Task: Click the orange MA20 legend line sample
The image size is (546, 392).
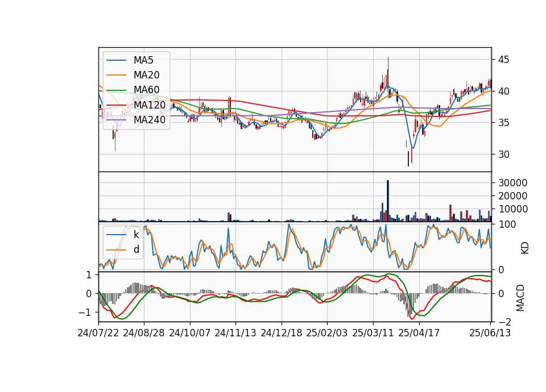Action: [x=117, y=75]
